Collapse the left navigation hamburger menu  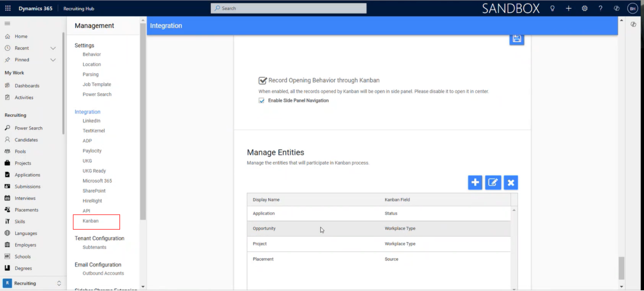tap(7, 23)
